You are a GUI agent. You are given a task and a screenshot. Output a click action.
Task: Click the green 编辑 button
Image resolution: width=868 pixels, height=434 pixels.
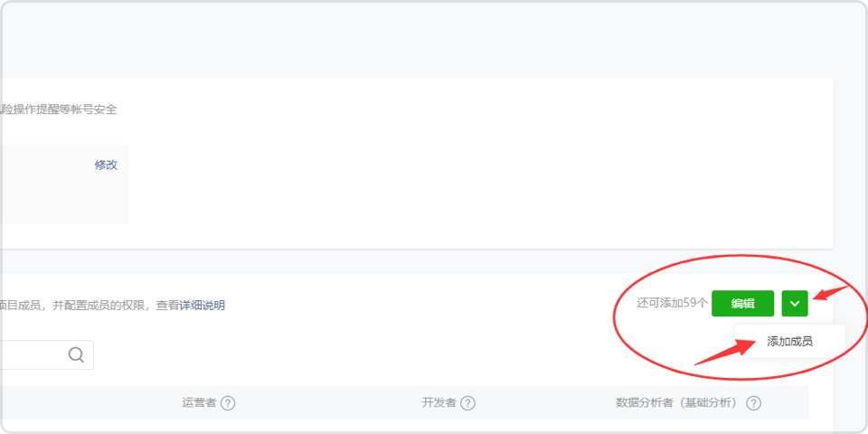pyautogui.click(x=742, y=304)
